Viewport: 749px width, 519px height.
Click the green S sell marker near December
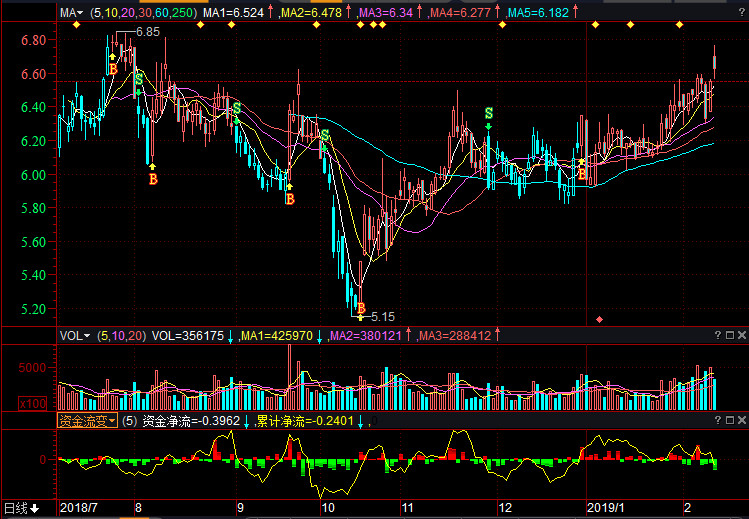click(x=488, y=114)
